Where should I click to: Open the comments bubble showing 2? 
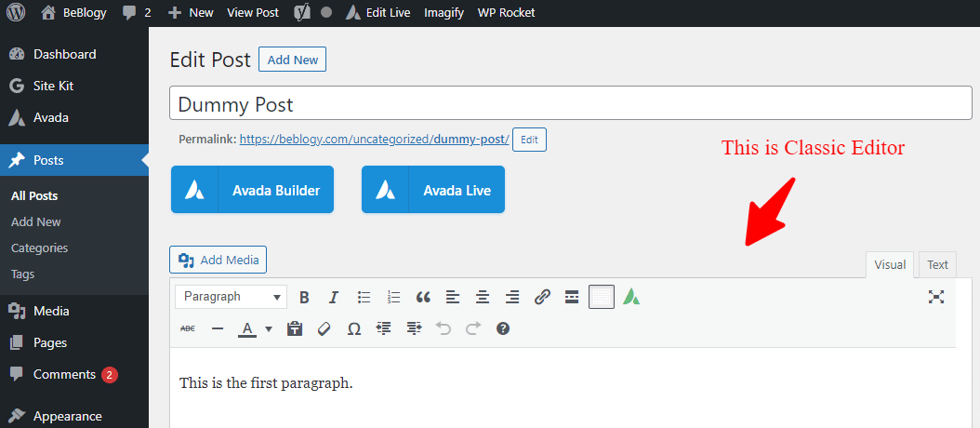(x=137, y=12)
